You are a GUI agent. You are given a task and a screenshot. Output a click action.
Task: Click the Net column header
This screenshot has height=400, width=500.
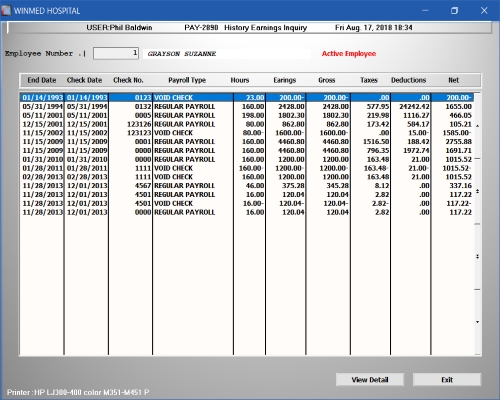tap(453, 80)
